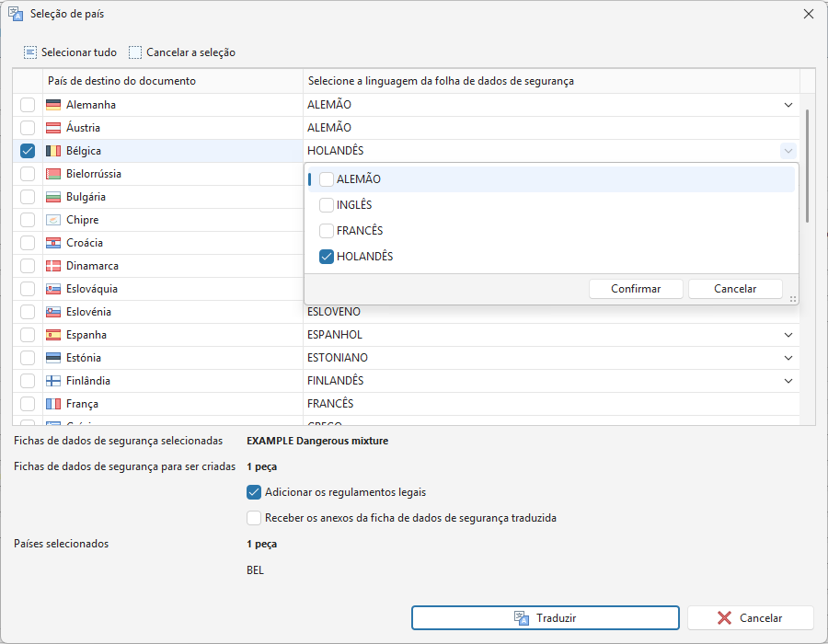
Task: Click Confirmar in the language popup
Action: tap(636, 289)
